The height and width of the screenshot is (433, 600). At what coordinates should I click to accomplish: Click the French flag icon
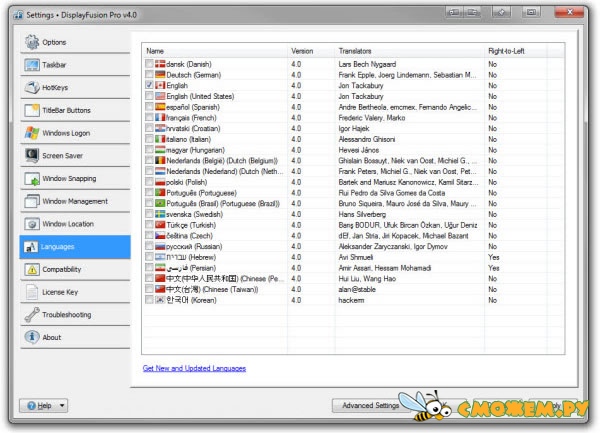click(x=160, y=117)
